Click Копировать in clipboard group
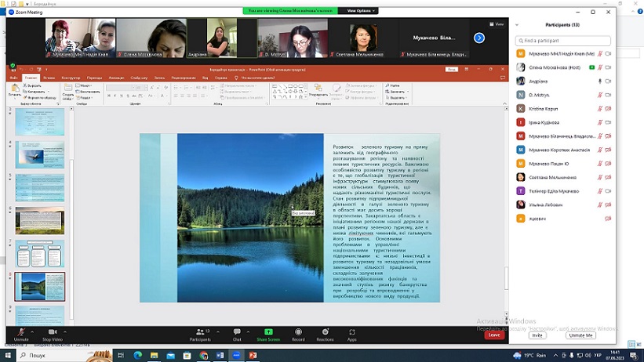 (35, 92)
